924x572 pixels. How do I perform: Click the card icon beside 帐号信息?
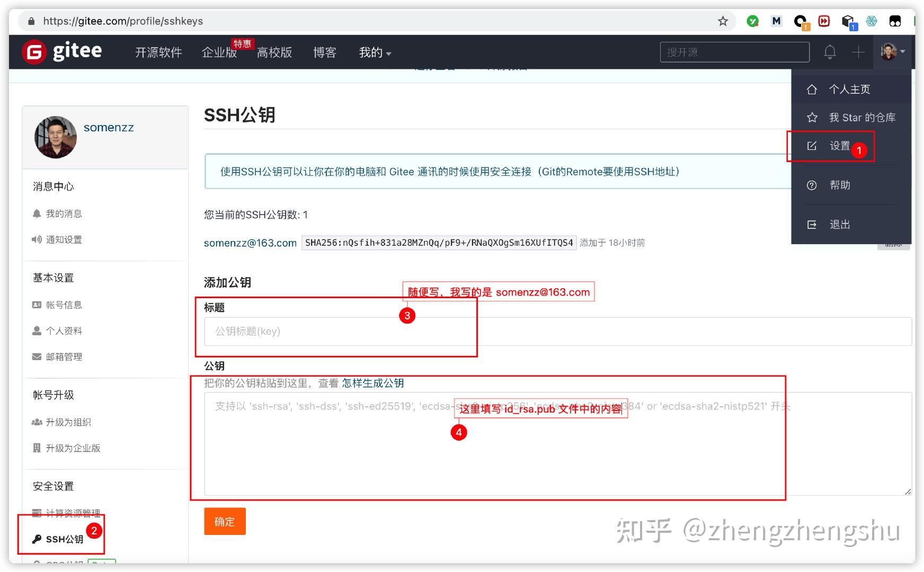pyautogui.click(x=37, y=304)
